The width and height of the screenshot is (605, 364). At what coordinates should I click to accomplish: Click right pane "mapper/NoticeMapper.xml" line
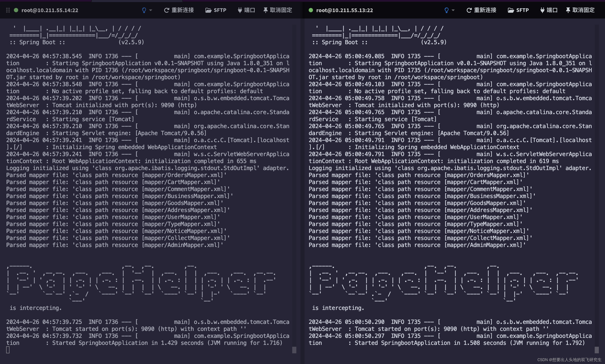[x=419, y=231]
